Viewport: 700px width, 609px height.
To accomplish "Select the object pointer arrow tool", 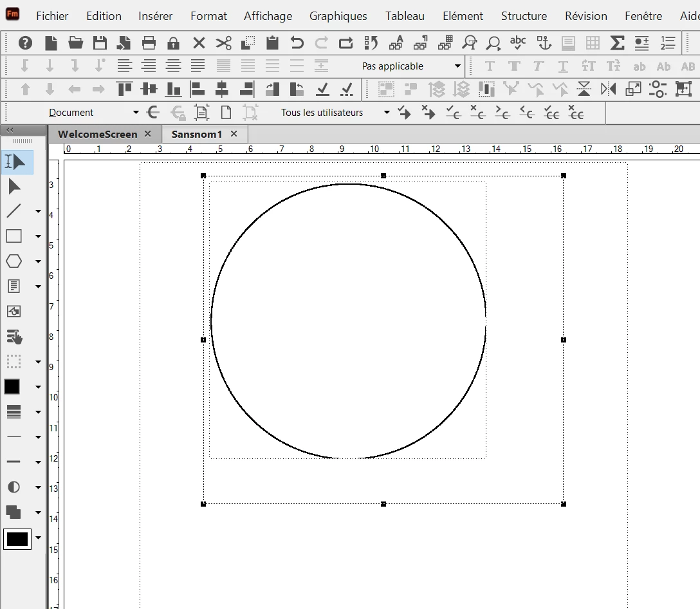I will tap(14, 186).
